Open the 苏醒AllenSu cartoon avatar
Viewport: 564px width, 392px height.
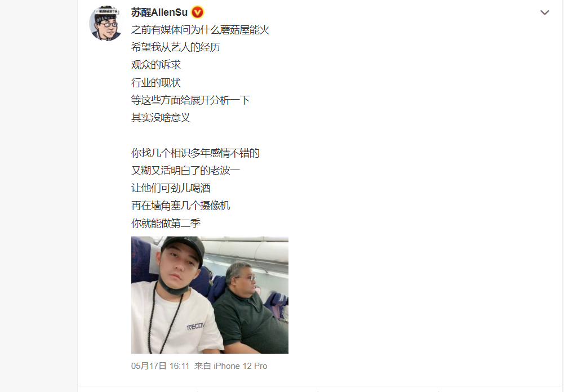[x=106, y=24]
